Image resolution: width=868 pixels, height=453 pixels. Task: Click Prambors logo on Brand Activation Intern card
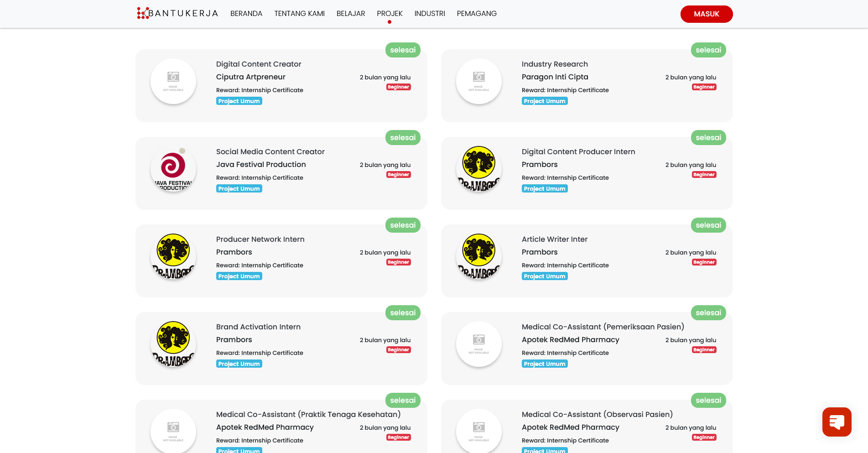173,344
